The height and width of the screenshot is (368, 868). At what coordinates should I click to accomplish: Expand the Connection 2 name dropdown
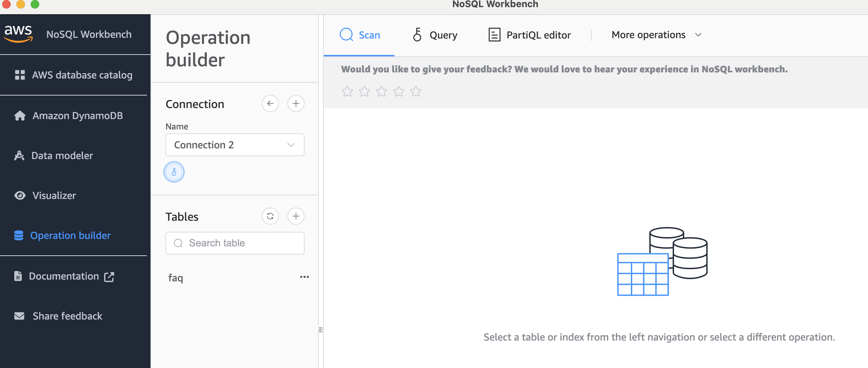point(235,145)
